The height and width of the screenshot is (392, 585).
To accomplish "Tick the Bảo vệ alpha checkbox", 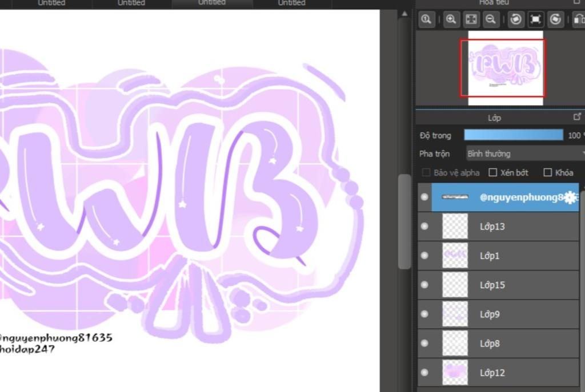I will 426,172.
